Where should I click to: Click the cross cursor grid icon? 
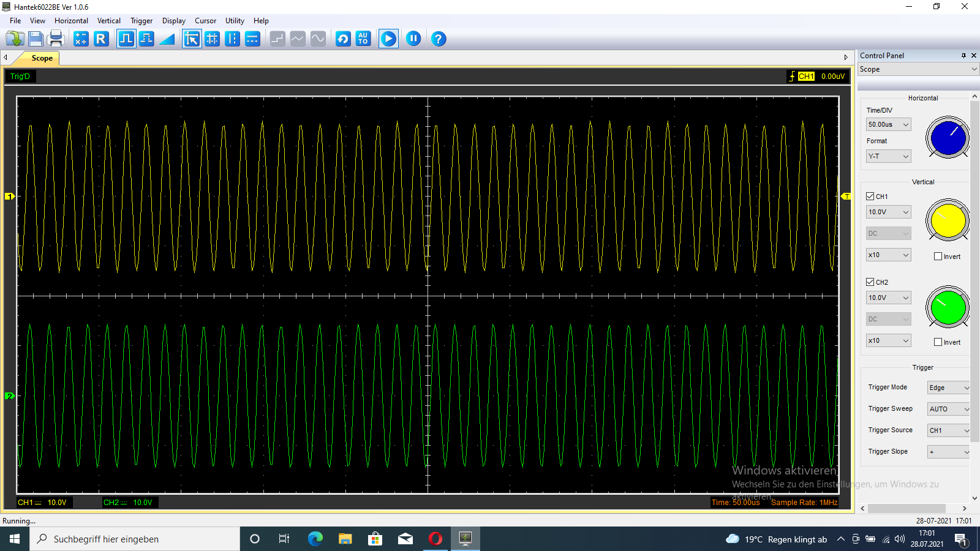(x=212, y=39)
